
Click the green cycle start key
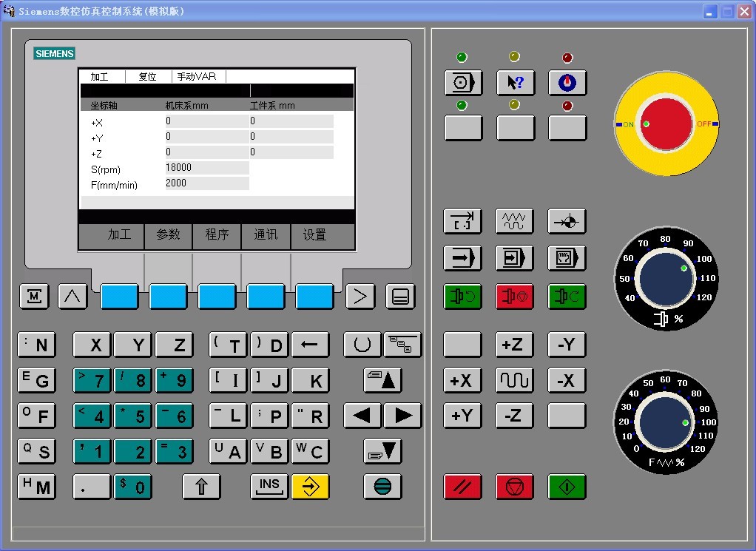tap(567, 487)
